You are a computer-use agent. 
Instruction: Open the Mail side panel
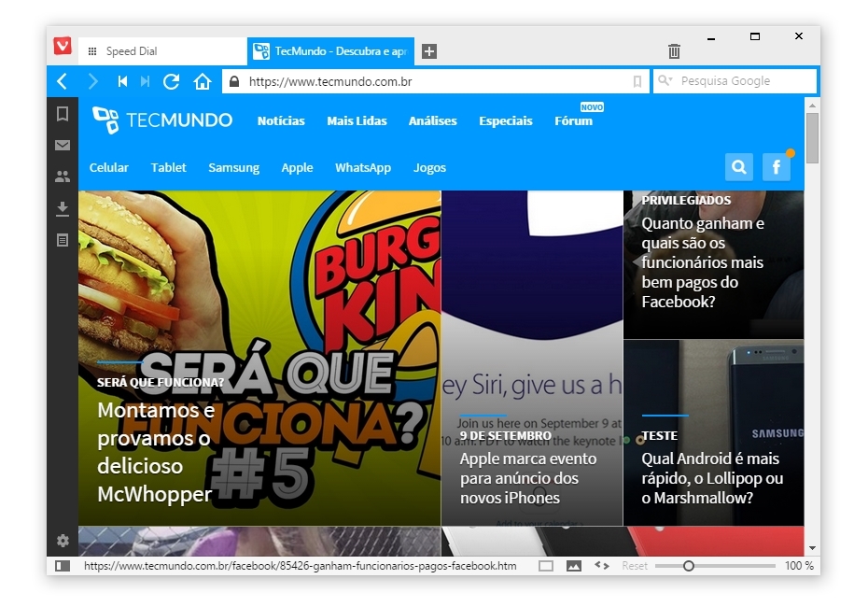(63, 145)
